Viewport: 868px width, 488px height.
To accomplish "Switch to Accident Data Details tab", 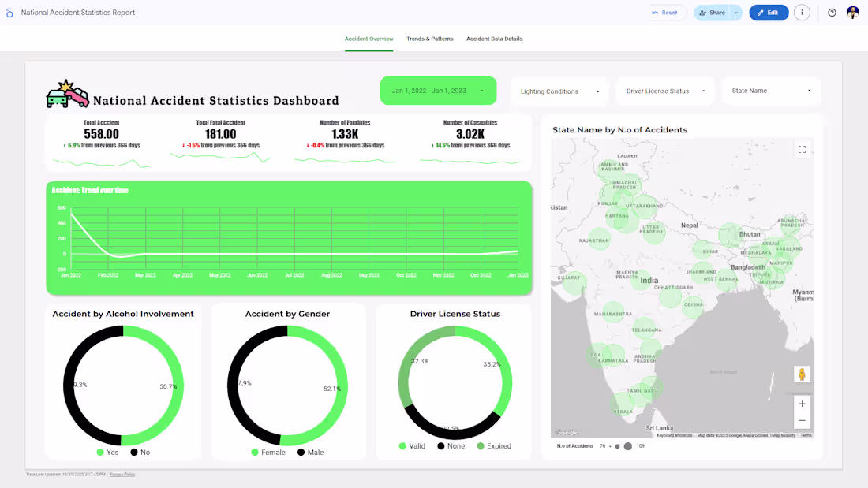I will [494, 39].
